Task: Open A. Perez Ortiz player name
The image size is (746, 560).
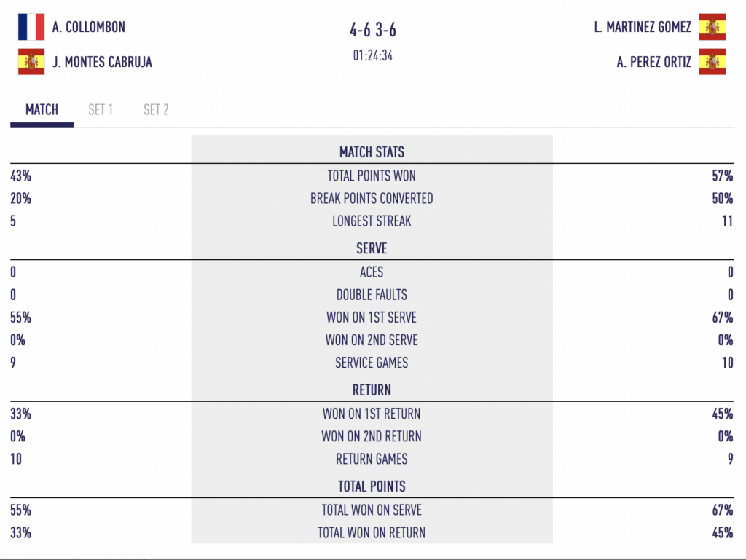Action: click(653, 62)
